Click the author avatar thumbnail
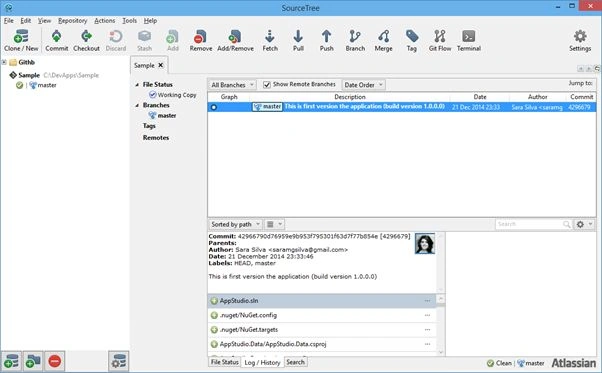The width and height of the screenshot is (602, 373). pos(425,243)
